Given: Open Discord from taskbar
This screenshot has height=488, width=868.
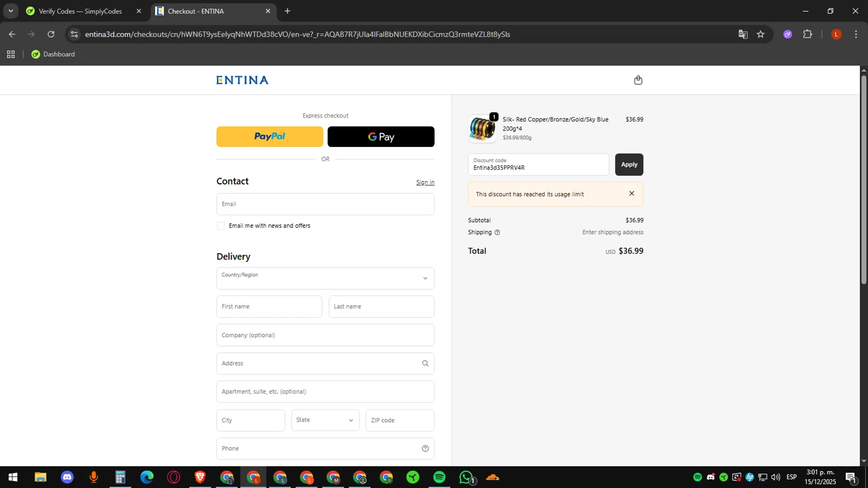Looking at the screenshot, I should click(x=67, y=478).
